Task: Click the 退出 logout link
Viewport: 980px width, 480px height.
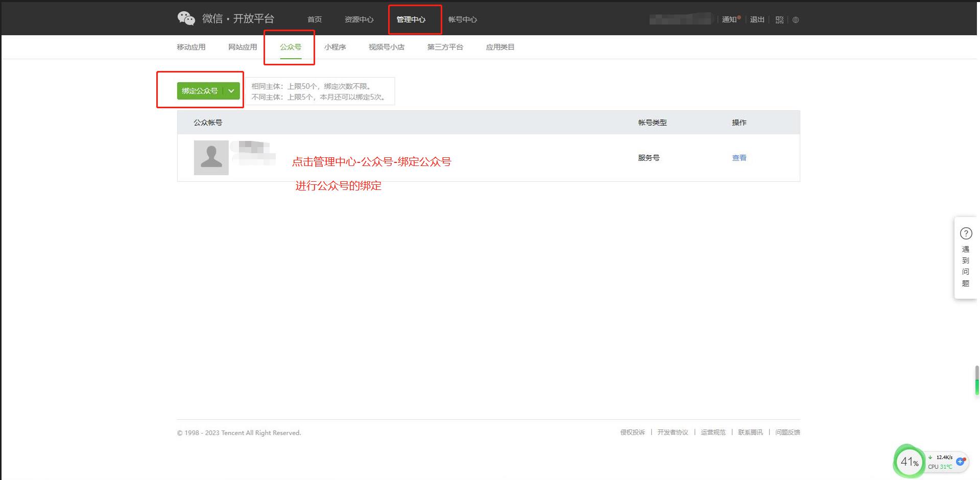Action: point(756,19)
